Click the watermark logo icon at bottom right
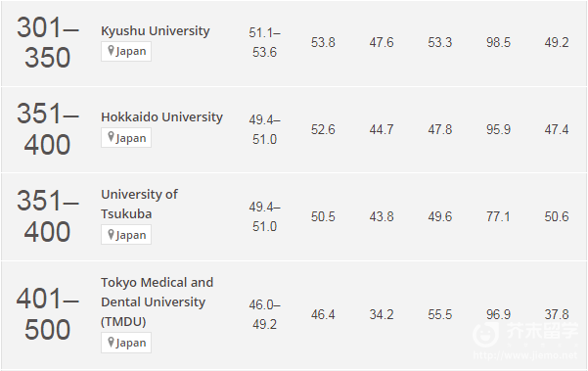 pyautogui.click(x=485, y=334)
